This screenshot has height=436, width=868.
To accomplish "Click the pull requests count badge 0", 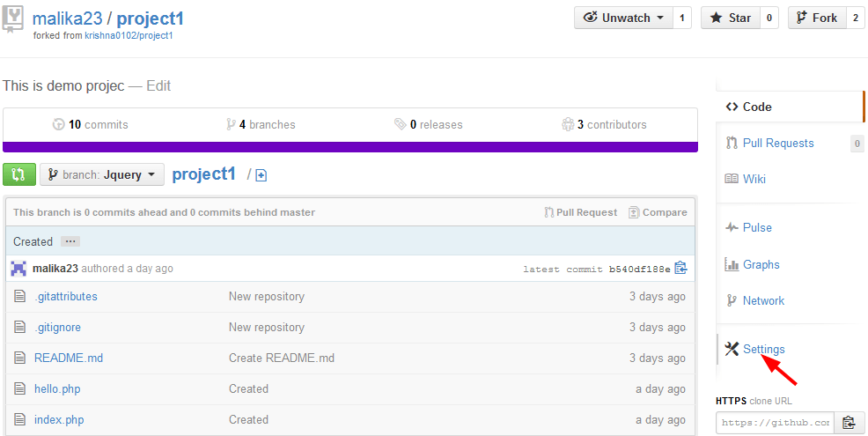I will pyautogui.click(x=857, y=144).
